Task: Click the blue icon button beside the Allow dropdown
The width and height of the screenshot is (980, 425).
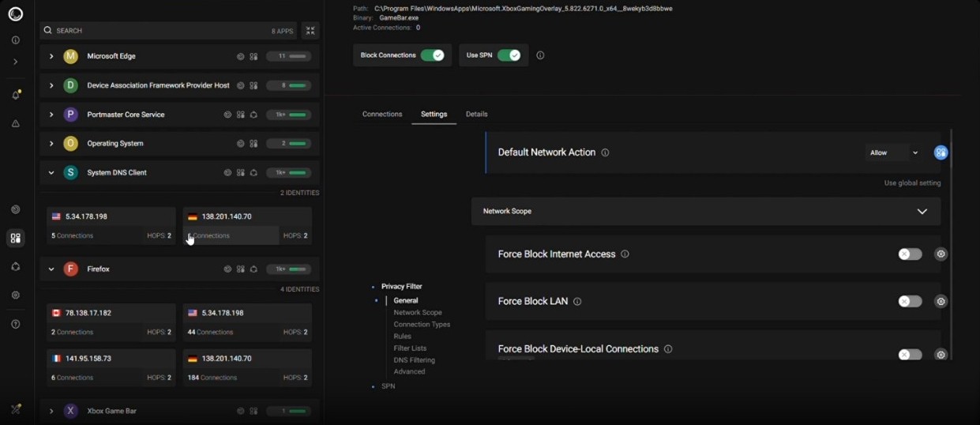Action: (941, 152)
